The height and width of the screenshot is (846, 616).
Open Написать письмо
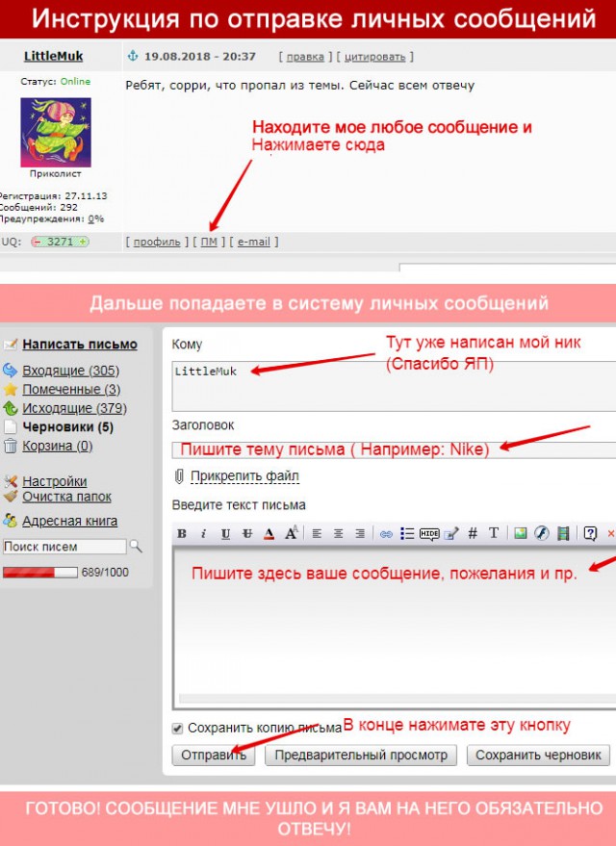(x=80, y=345)
